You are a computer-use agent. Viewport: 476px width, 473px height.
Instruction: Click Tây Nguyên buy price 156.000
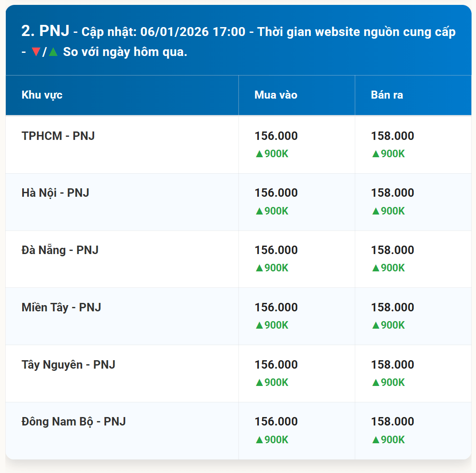pos(276,365)
